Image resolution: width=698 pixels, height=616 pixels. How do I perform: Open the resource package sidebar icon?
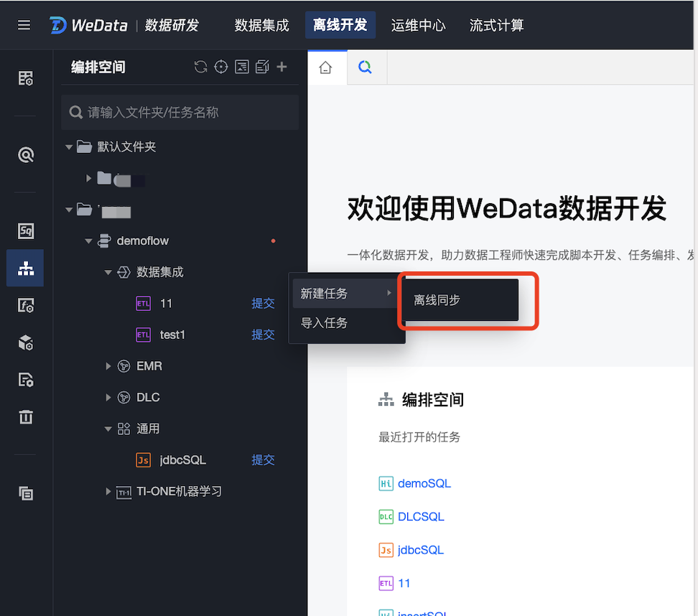tap(26, 342)
